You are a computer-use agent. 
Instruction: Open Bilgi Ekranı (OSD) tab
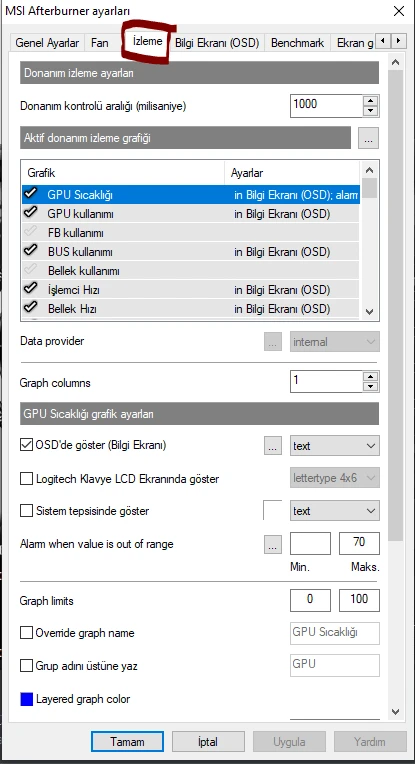[x=217, y=43]
